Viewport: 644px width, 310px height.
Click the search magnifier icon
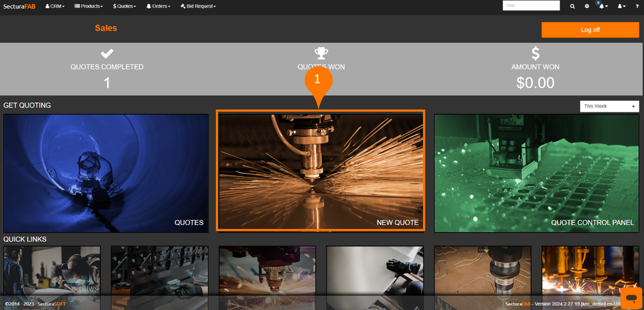click(x=572, y=6)
